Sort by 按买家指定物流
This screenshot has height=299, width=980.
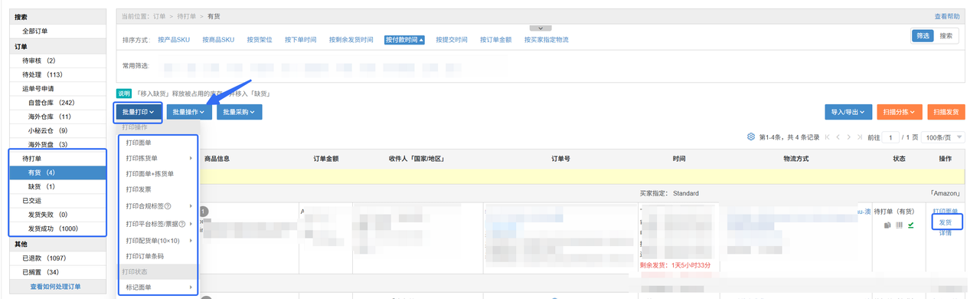[547, 40]
